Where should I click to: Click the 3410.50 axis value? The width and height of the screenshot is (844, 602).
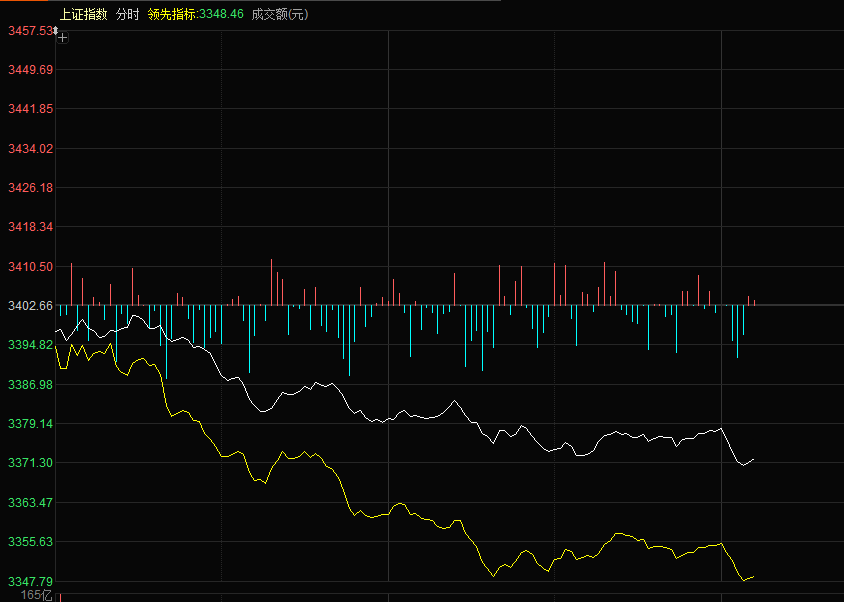(31, 267)
